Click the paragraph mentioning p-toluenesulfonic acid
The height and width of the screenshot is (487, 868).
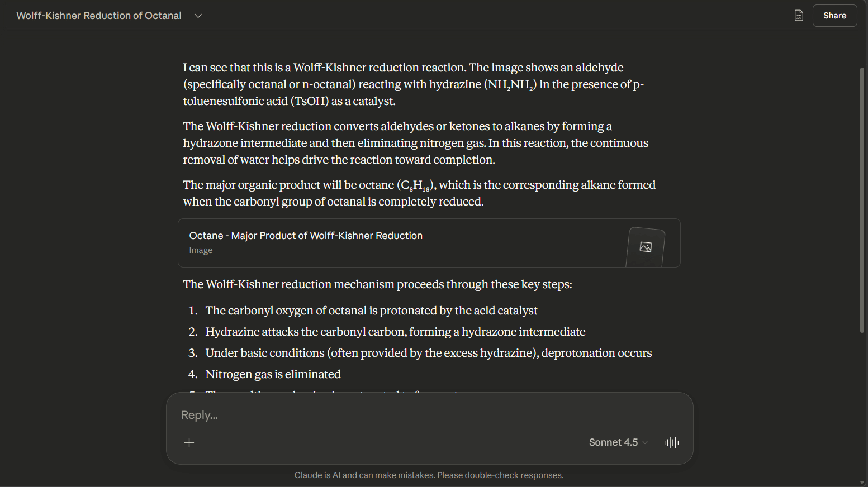414,84
